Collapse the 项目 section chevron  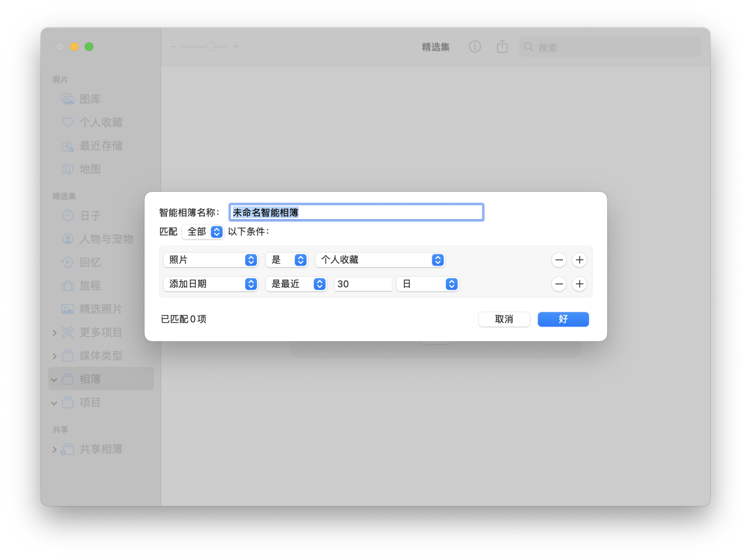[x=54, y=403]
